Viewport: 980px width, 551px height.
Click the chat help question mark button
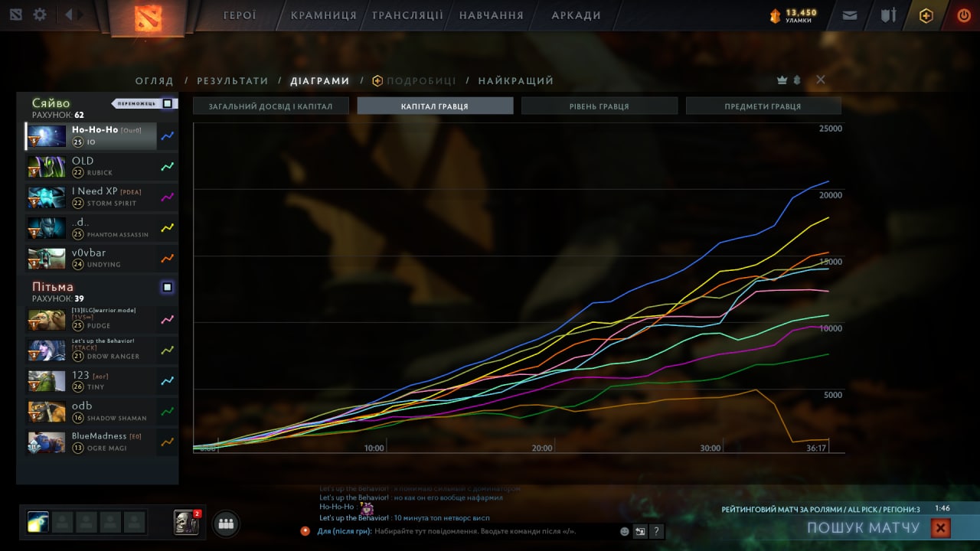pyautogui.click(x=657, y=531)
